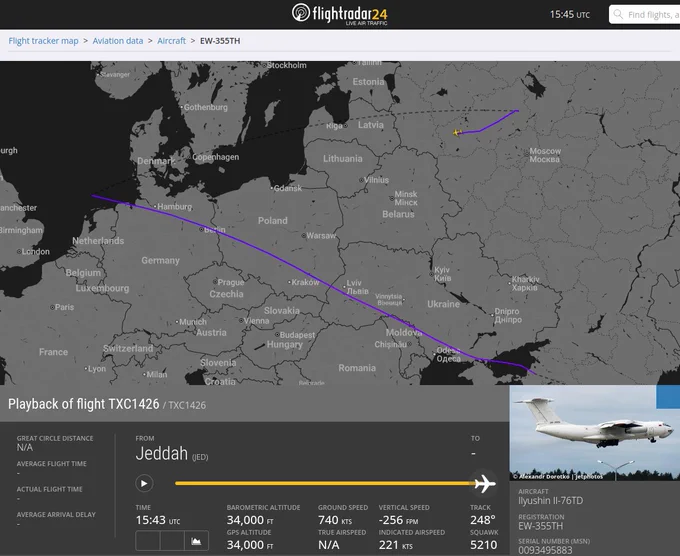Open the Aircraft breadcrumb link
This screenshot has height=556, width=680.
click(171, 41)
